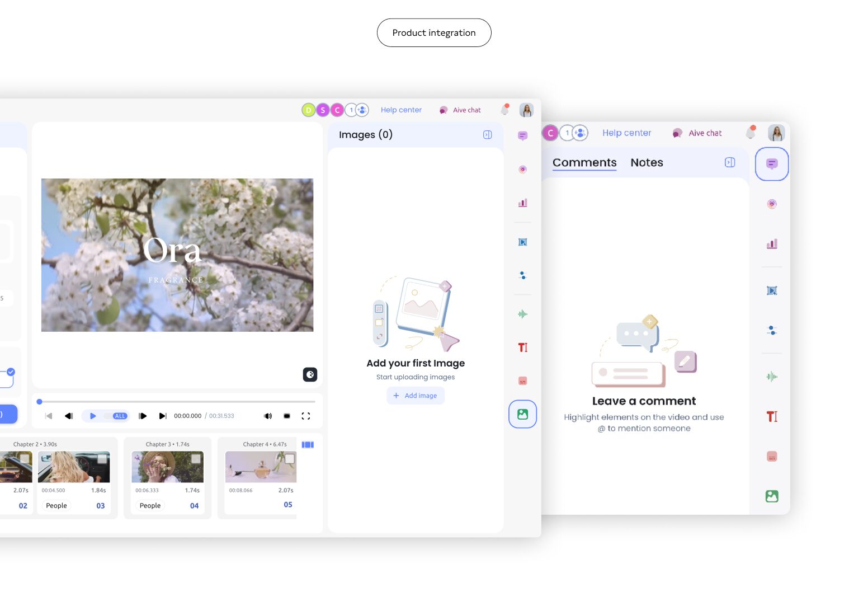
Task: Switch to the Comments tab
Action: coord(584,162)
